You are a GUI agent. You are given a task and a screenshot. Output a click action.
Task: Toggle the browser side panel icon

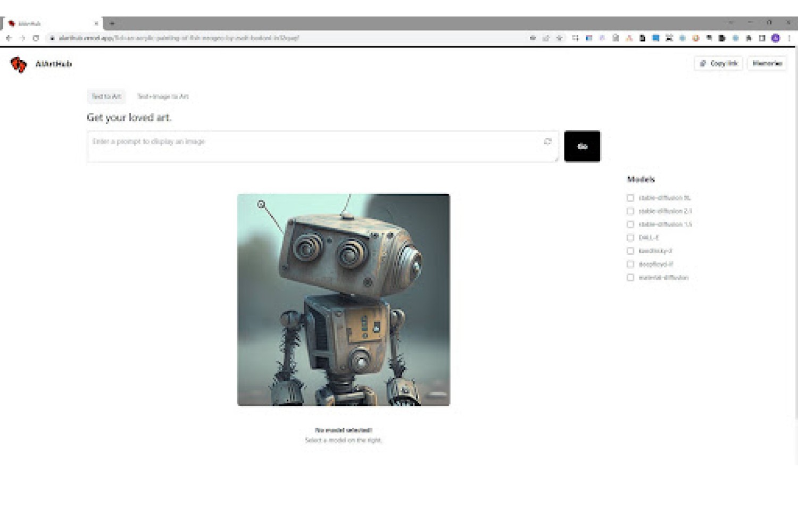pyautogui.click(x=762, y=38)
